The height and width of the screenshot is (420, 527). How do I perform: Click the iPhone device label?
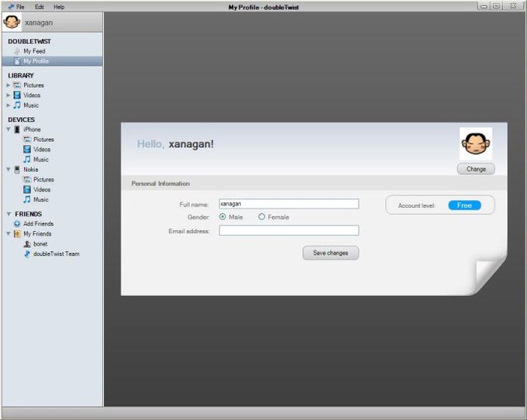pyautogui.click(x=32, y=129)
